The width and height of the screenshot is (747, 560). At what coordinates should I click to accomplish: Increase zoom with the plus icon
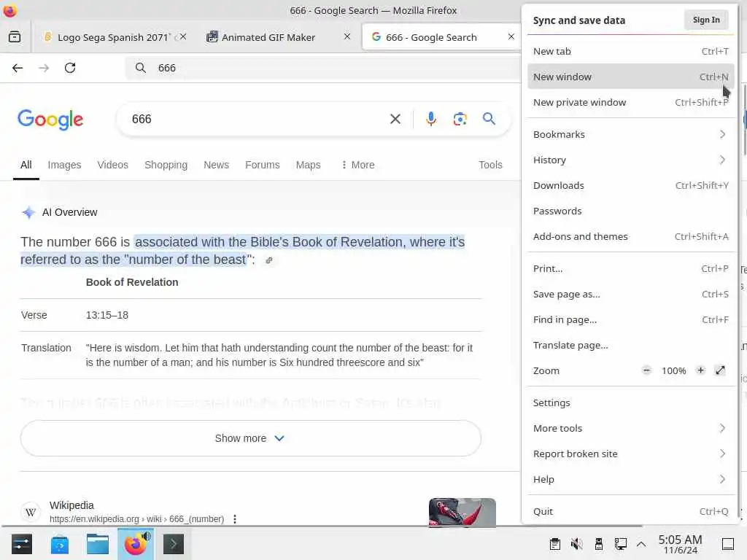[700, 370]
